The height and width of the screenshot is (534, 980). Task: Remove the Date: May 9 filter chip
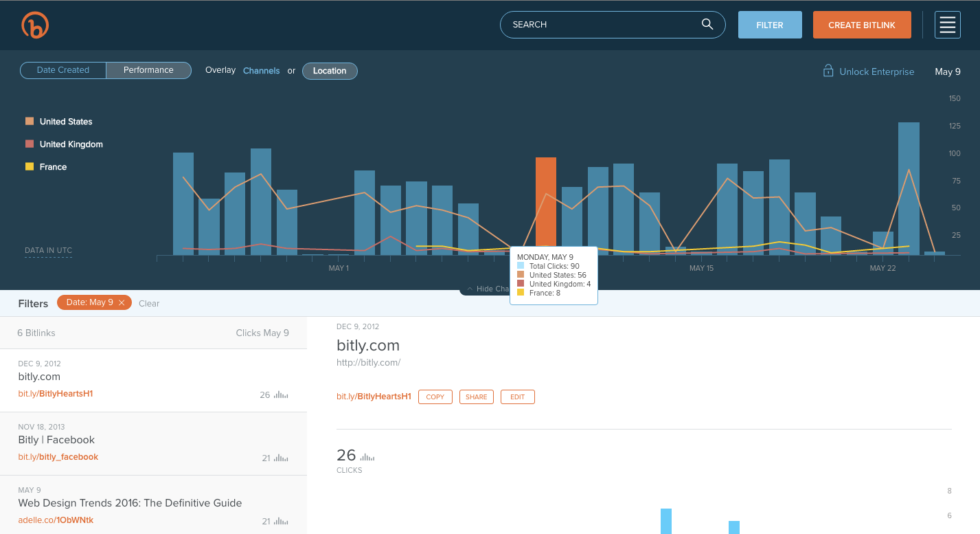pos(121,302)
